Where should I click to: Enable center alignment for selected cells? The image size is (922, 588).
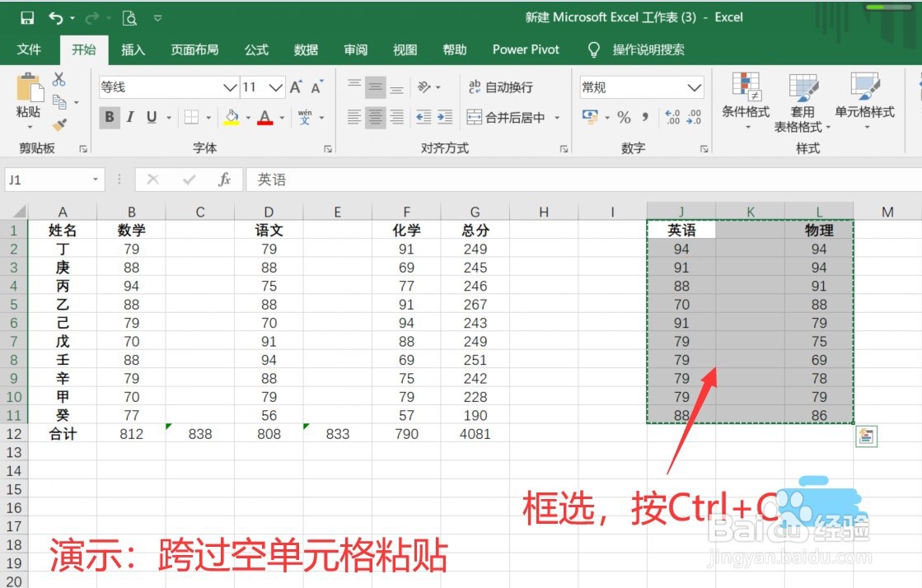point(375,117)
